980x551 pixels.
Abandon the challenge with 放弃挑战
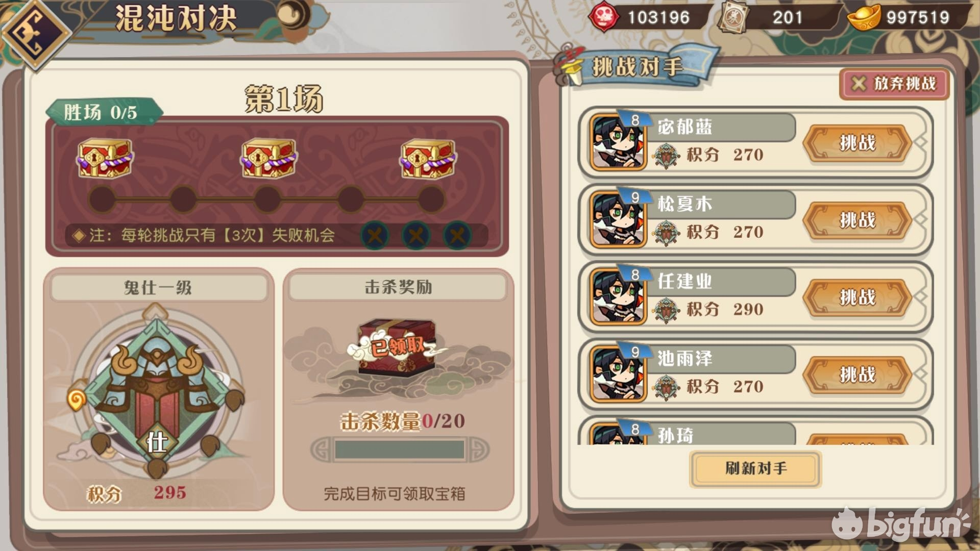(x=894, y=83)
